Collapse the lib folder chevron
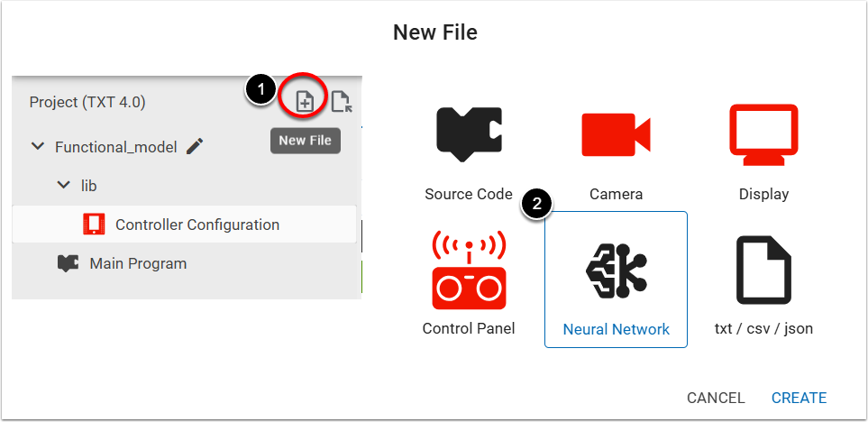Viewport: 868px width, 422px height. click(63, 186)
